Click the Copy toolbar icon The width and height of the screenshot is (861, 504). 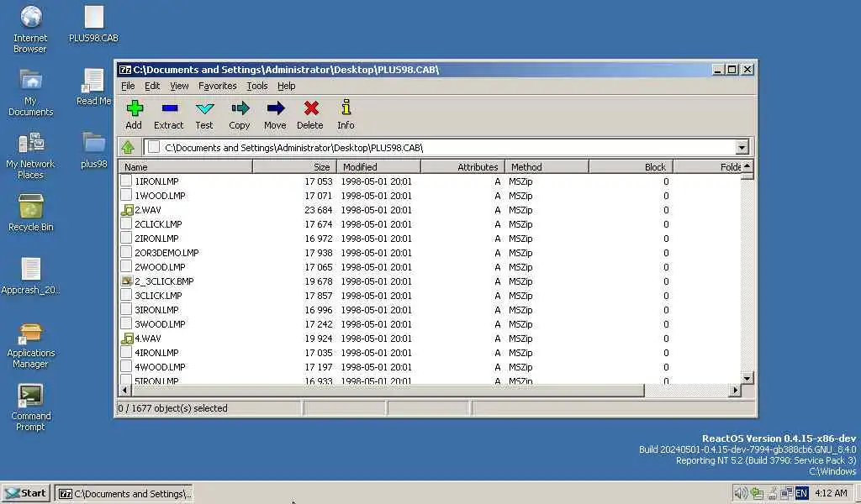click(x=240, y=108)
